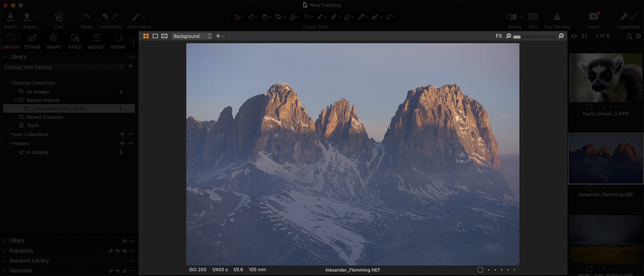Expand the Keywords panel
Image resolution: width=644 pixels, height=276 pixels.
[21, 251]
